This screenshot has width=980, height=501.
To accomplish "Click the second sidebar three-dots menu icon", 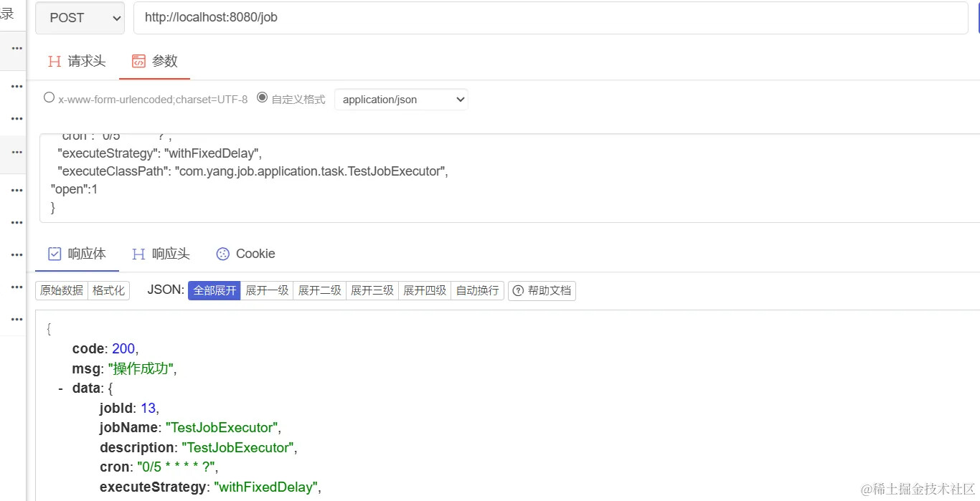I will click(x=17, y=86).
